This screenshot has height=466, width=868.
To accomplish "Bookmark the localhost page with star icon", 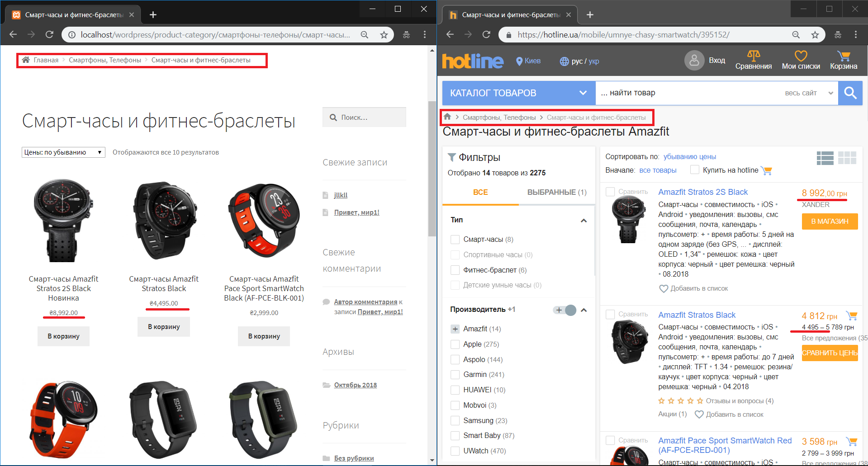I will pos(384,35).
